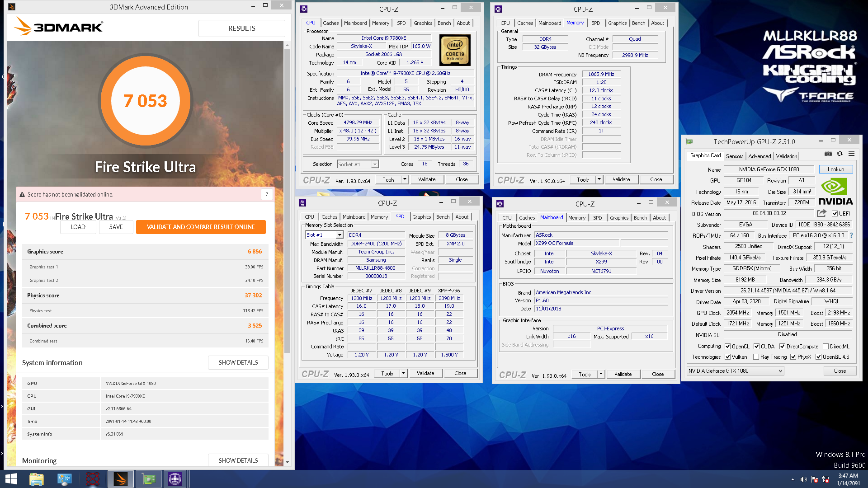868x488 pixels.
Task: Click the NVIDIA logo in GPU-Z
Action: pos(835,192)
